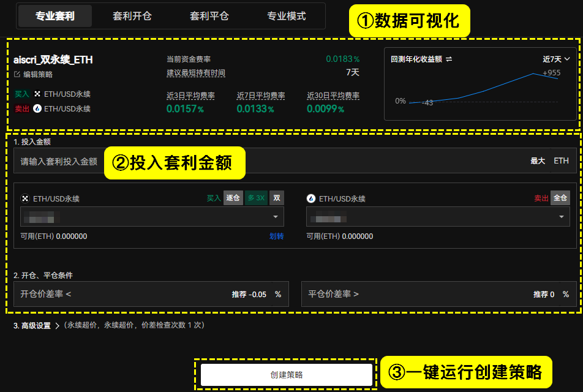583x392 pixels.
Task: Click the left account panel exchange icon
Action: point(25,198)
